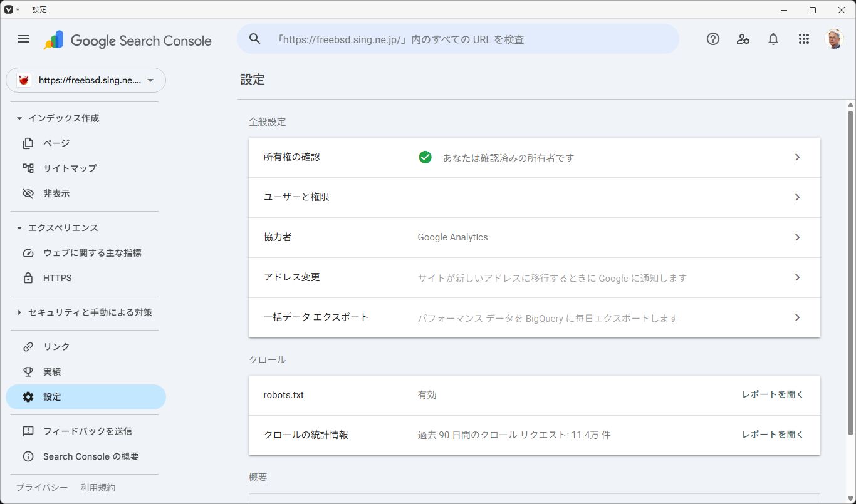Open user management settings icon

click(x=743, y=39)
